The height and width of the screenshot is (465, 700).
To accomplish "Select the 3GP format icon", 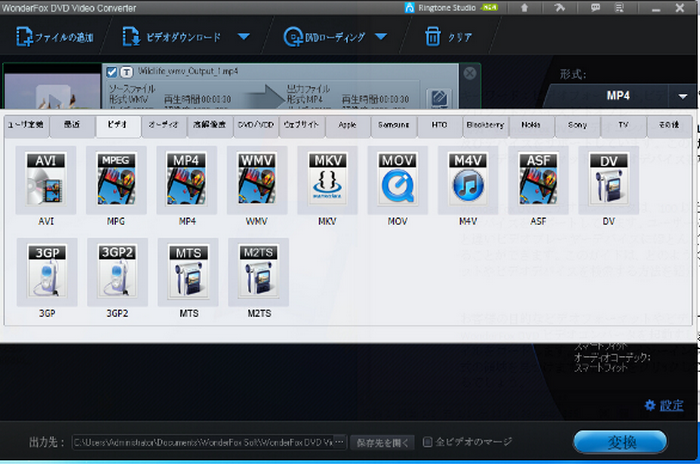I will [x=47, y=272].
